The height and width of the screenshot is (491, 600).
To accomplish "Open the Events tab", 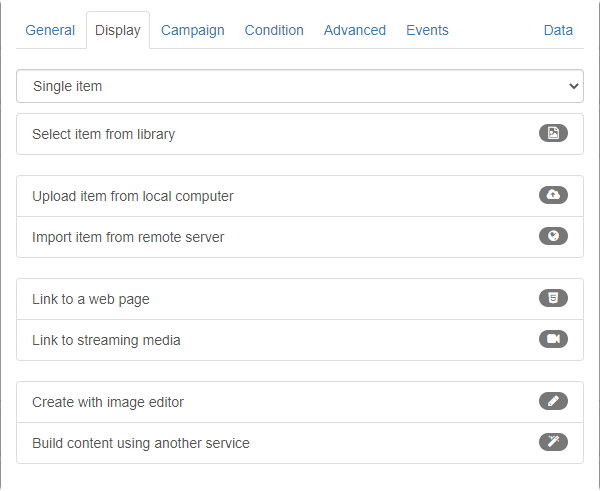I will 427,30.
